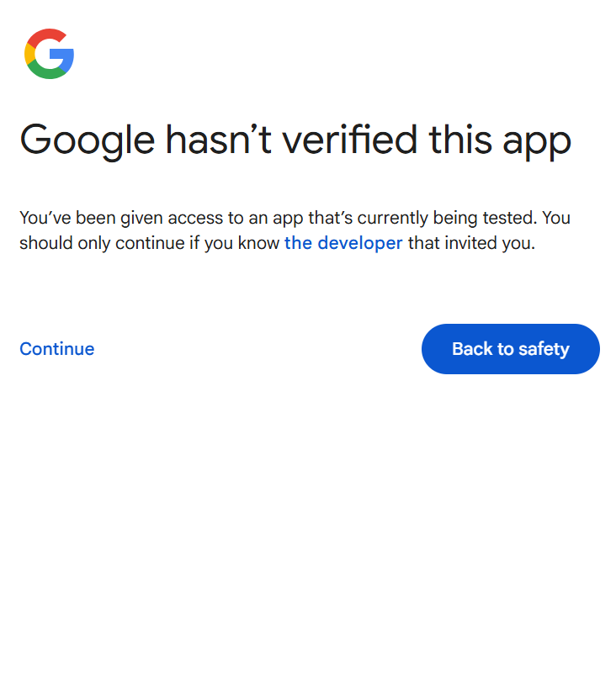This screenshot has height=693, width=616.
Task: Click the green arc of the Google logo
Action: 48,73
